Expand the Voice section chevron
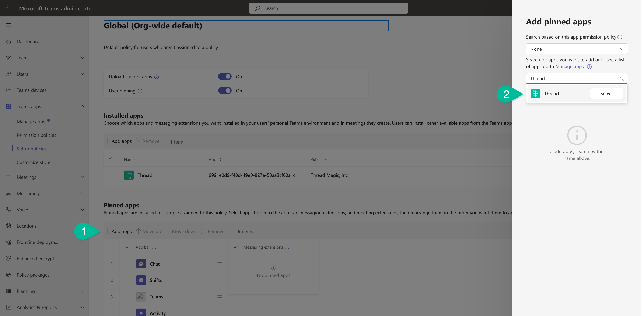 [82, 210]
